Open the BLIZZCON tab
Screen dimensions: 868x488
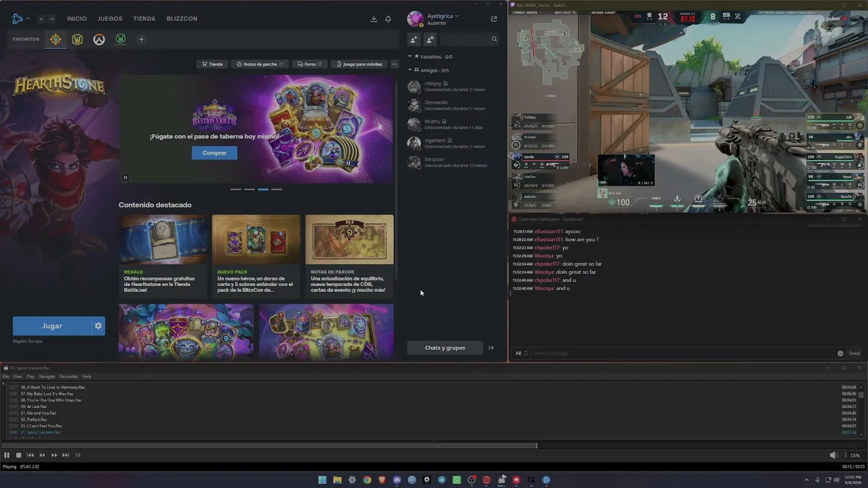(182, 19)
